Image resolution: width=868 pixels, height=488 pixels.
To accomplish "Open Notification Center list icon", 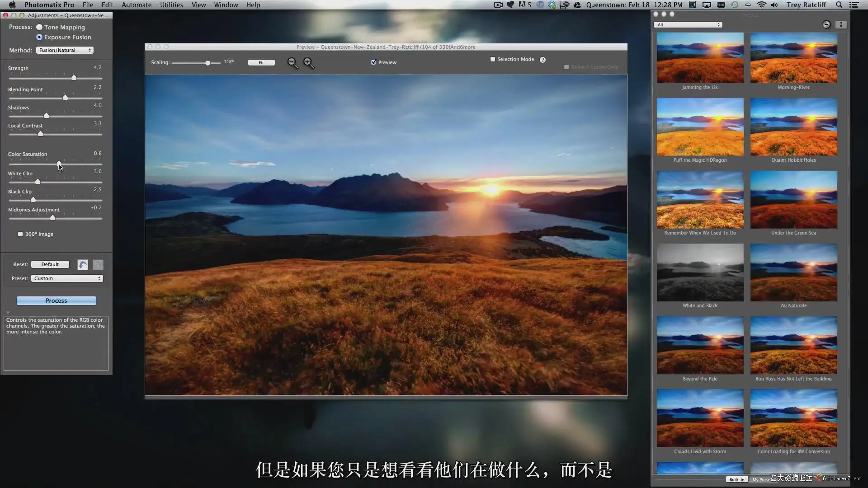I will point(854,5).
